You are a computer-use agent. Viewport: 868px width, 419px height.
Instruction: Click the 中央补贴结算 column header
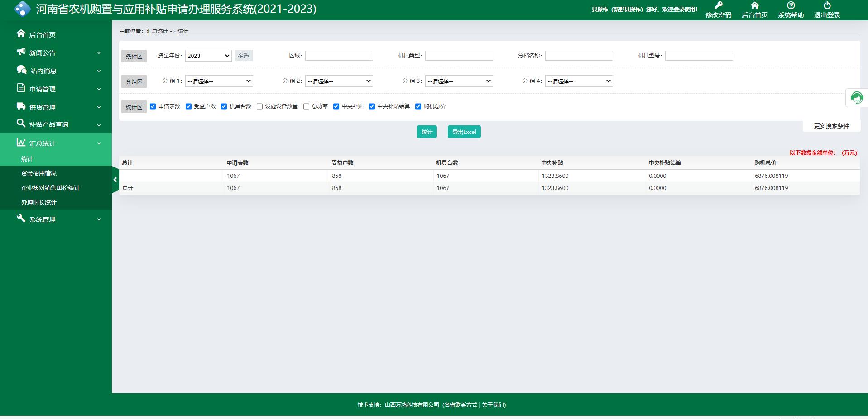(x=665, y=163)
